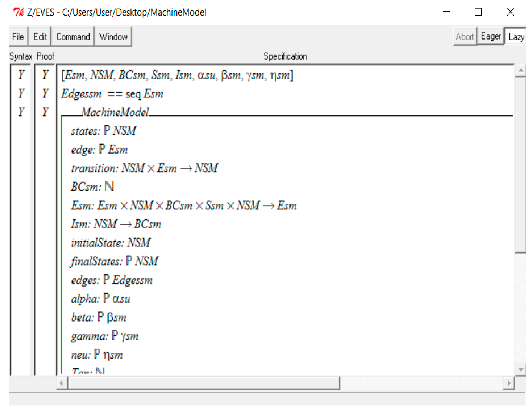Click the Z/EVES Tk feather title icon

click(x=19, y=12)
